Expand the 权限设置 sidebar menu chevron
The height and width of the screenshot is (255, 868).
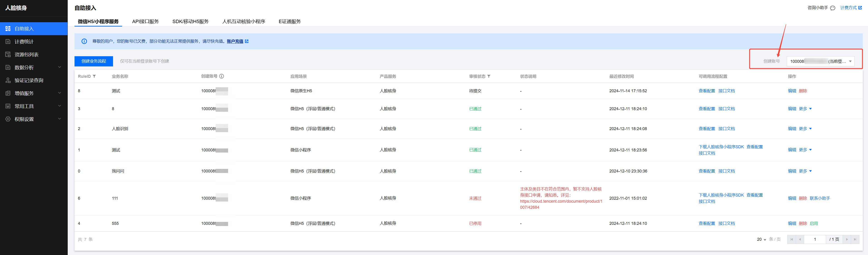(x=60, y=119)
